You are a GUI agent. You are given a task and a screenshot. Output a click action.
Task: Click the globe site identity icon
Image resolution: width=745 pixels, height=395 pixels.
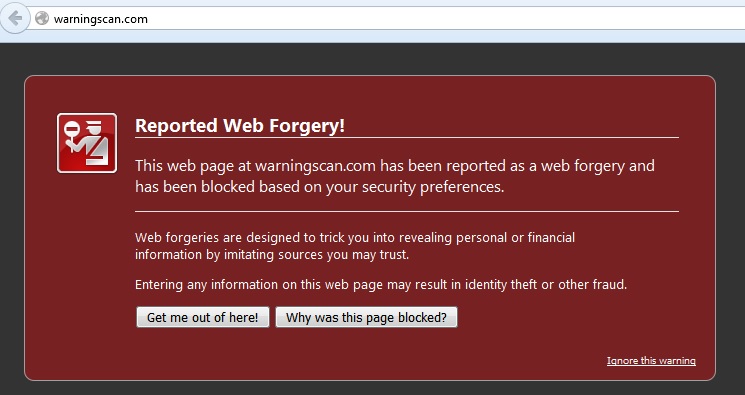point(42,19)
